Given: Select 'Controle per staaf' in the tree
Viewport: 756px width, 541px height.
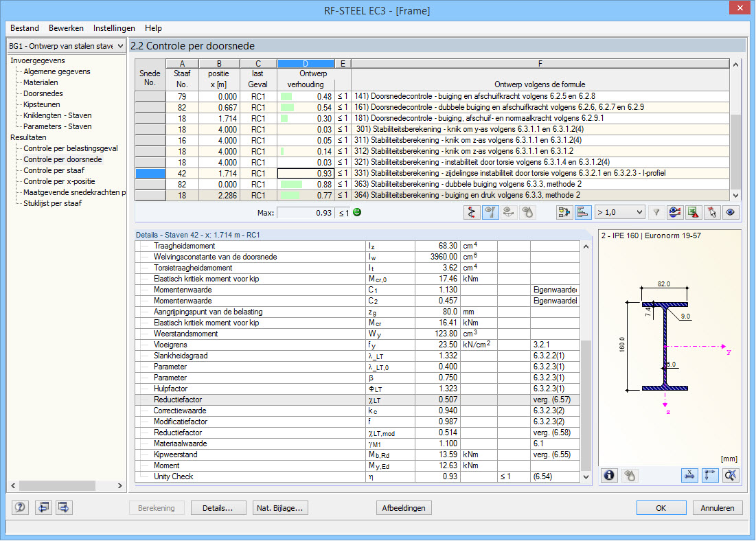Looking at the screenshot, I should pos(54,170).
